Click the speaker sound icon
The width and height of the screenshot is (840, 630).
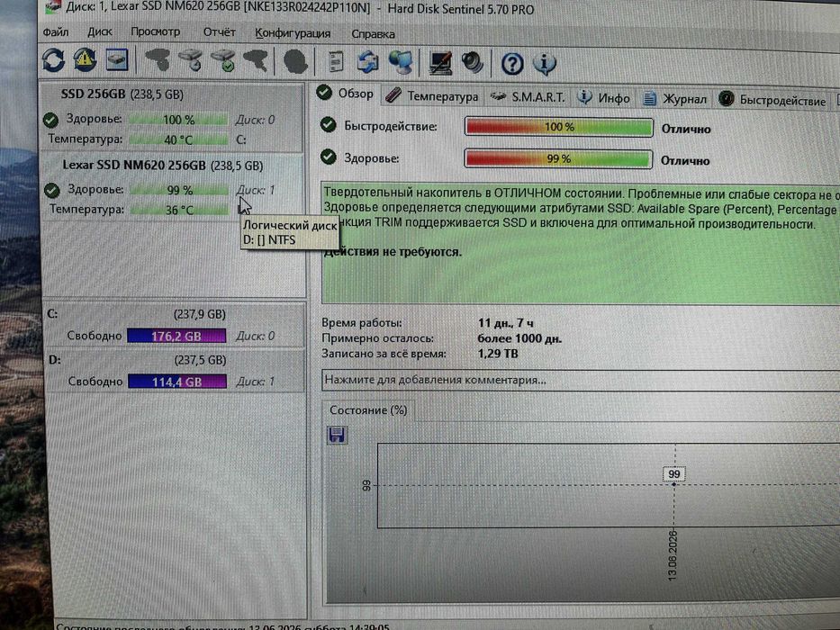473,63
